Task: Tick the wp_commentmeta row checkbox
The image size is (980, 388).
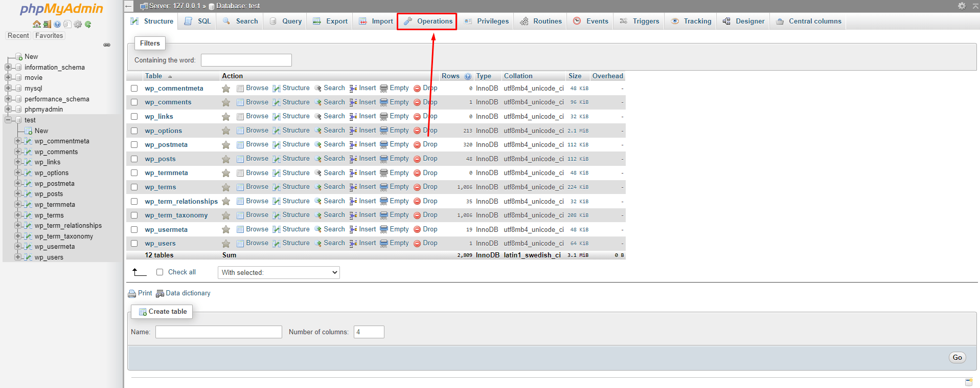Action: [x=134, y=89]
